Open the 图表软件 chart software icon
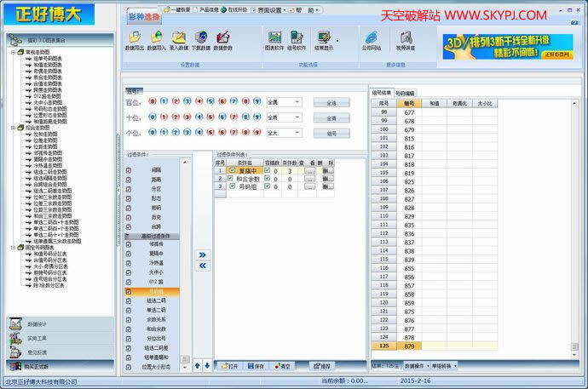 click(x=274, y=40)
